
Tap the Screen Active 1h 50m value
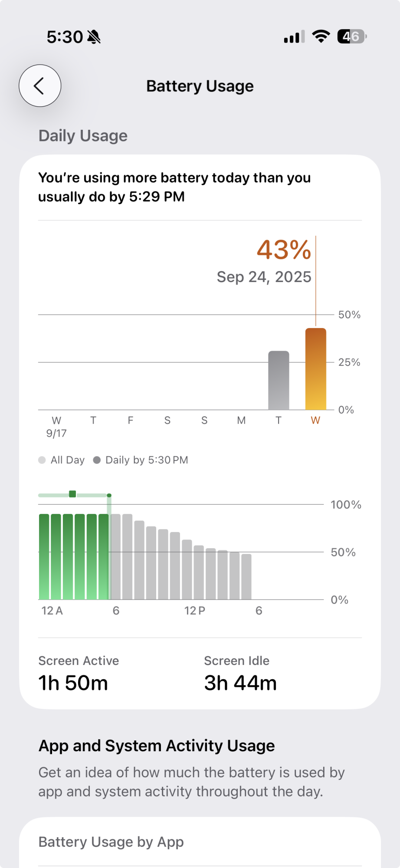(x=73, y=683)
